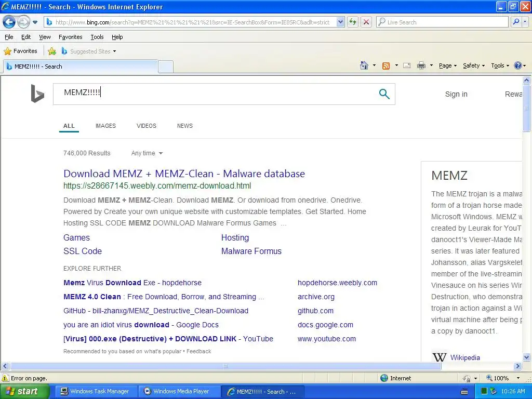Open the Tools menu in menu bar
The height and width of the screenshot is (399, 532).
tap(97, 37)
